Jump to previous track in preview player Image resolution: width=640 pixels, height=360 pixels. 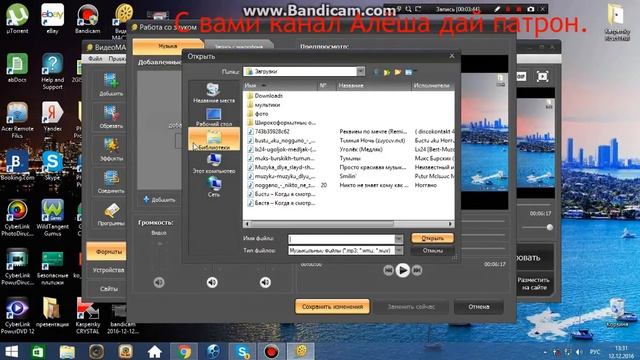click(x=388, y=270)
